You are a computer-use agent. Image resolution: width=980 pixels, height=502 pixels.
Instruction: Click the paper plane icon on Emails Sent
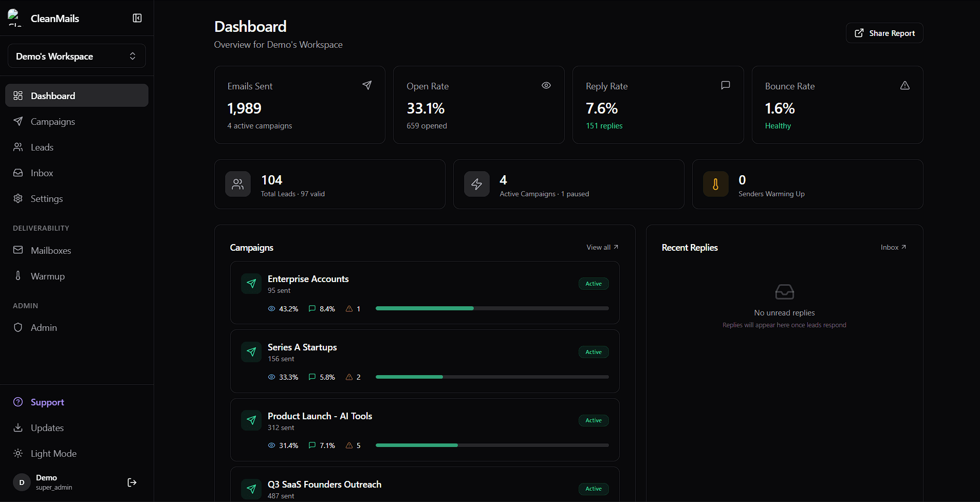click(367, 85)
